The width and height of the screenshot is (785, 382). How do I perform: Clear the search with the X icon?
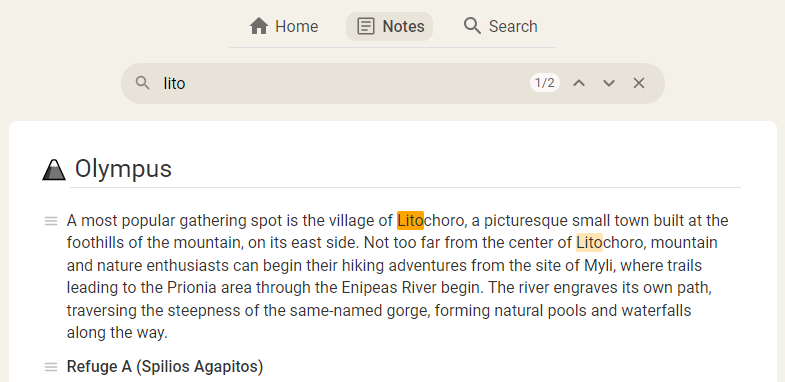[639, 83]
